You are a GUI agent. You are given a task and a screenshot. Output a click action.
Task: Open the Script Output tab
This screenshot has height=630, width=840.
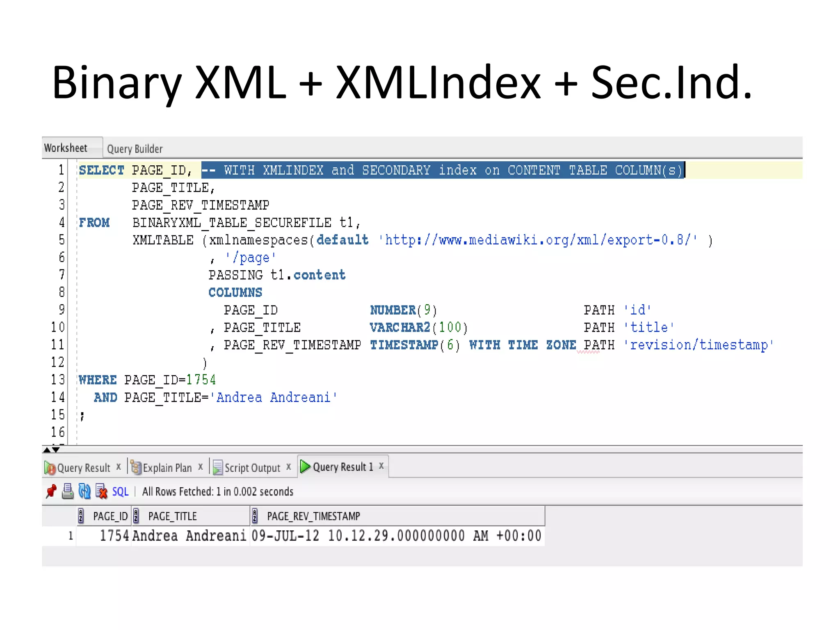pyautogui.click(x=252, y=468)
